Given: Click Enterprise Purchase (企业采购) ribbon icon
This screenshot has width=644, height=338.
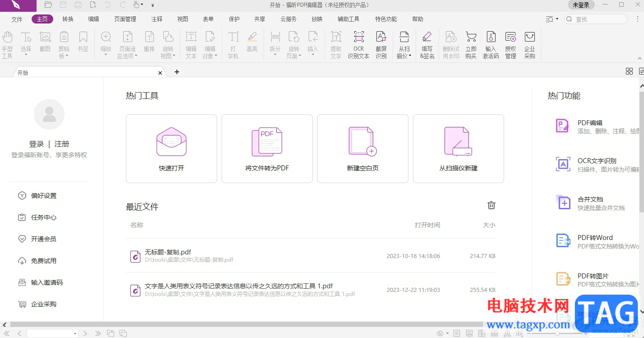Looking at the screenshot, I should (530, 45).
